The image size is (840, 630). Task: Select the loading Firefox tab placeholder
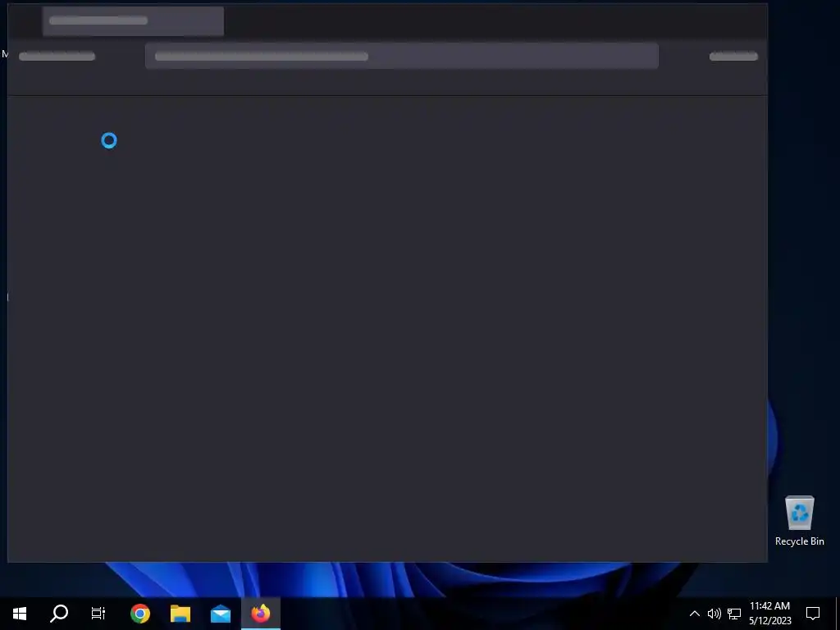pos(134,21)
